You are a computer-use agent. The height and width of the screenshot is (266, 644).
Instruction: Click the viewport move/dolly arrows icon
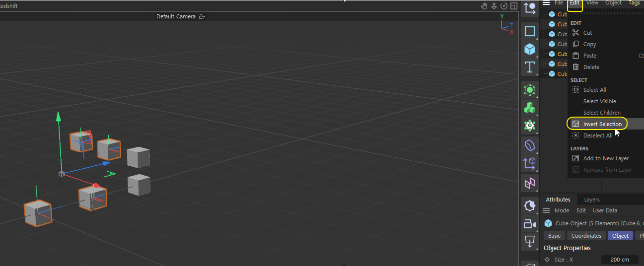coord(494,6)
